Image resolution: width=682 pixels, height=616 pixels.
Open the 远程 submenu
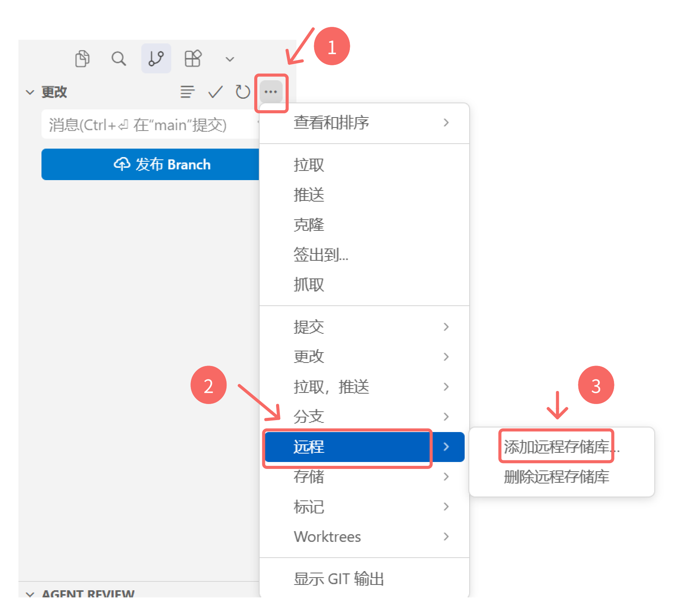[x=346, y=447]
